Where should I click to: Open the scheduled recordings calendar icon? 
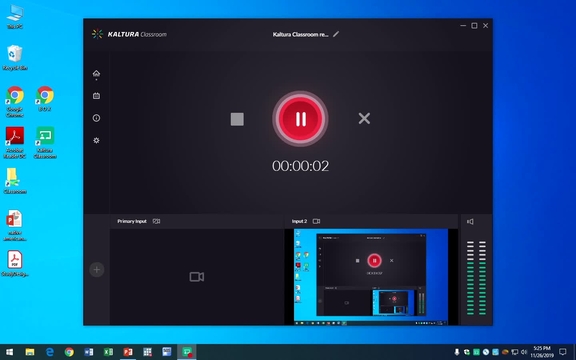(96, 96)
